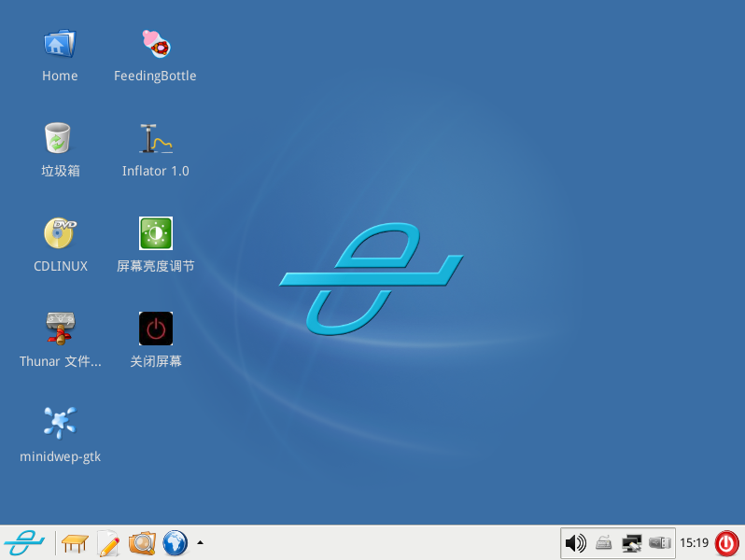Select the 'FeedingBottle' label text

(155, 76)
